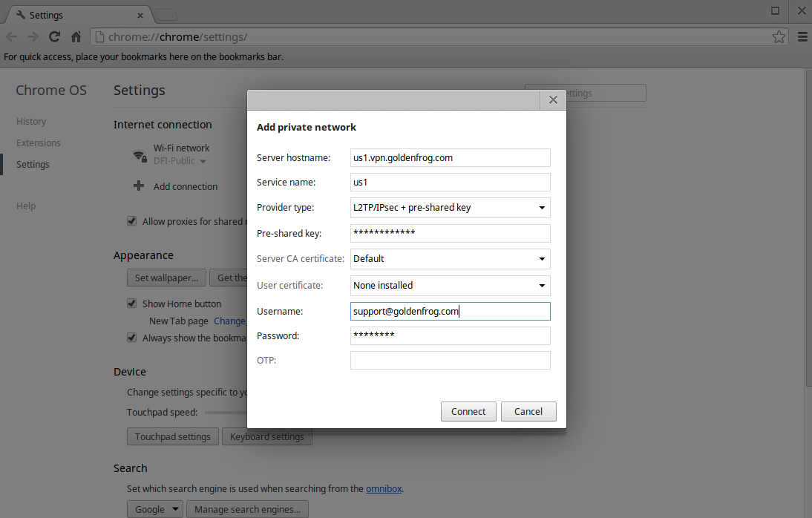This screenshot has height=518, width=812.
Task: Open the Provider type dropdown
Action: [x=450, y=208]
